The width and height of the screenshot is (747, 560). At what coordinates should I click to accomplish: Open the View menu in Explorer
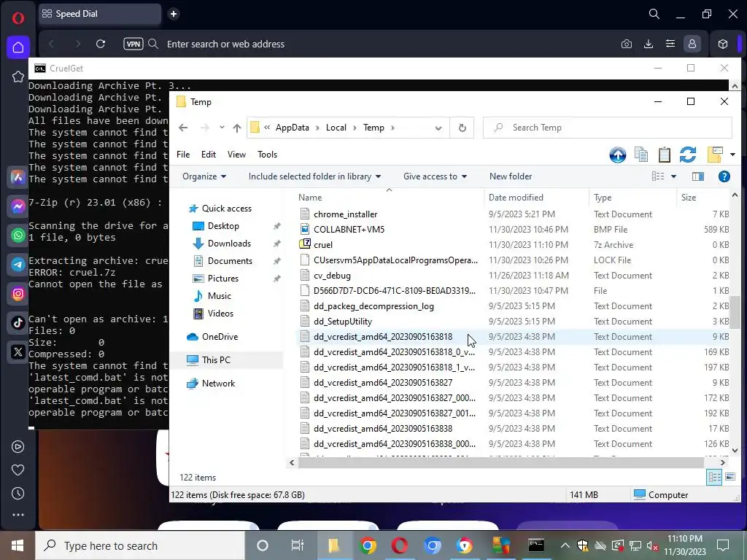coord(236,155)
